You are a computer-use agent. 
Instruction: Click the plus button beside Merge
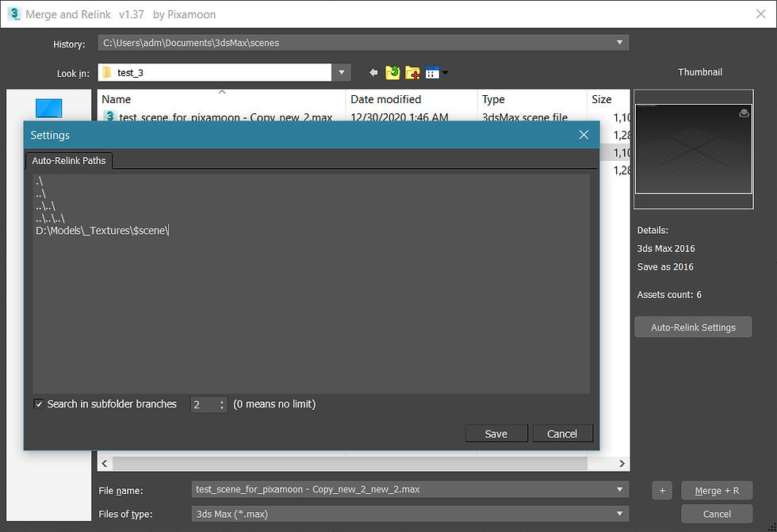[x=662, y=491]
